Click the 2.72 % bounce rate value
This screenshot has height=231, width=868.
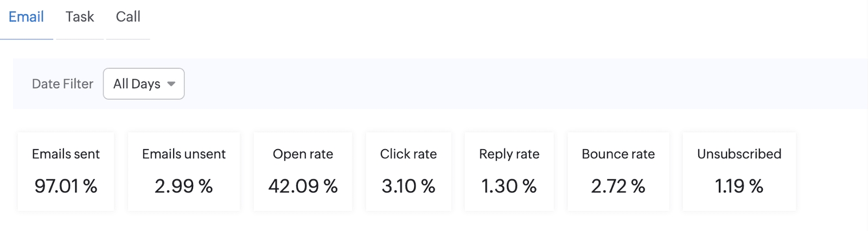pyautogui.click(x=618, y=186)
